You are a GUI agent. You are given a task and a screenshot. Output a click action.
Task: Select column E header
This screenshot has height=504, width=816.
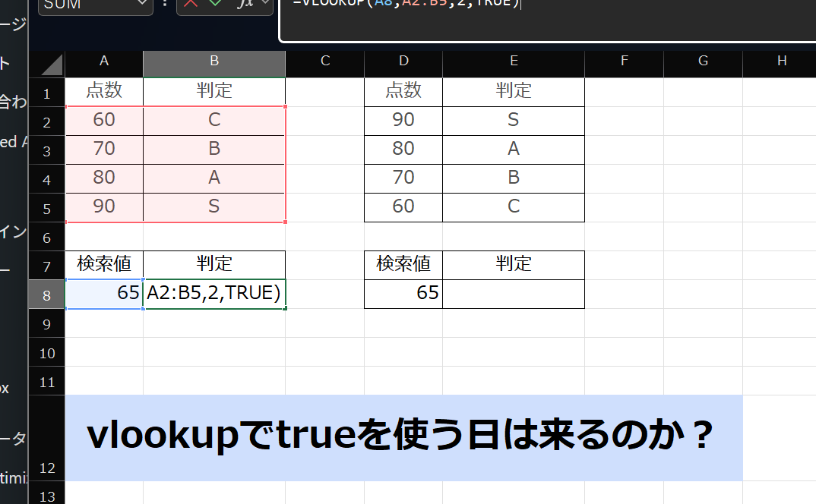pyautogui.click(x=514, y=63)
